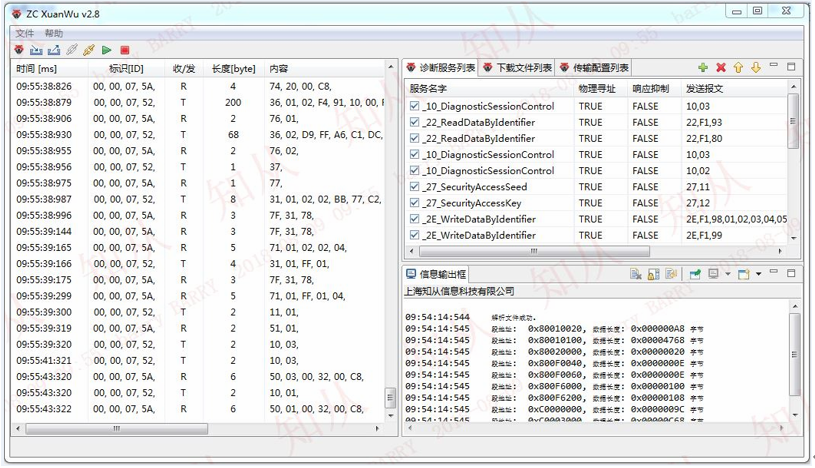Click the 服务名字 column header

[490, 88]
